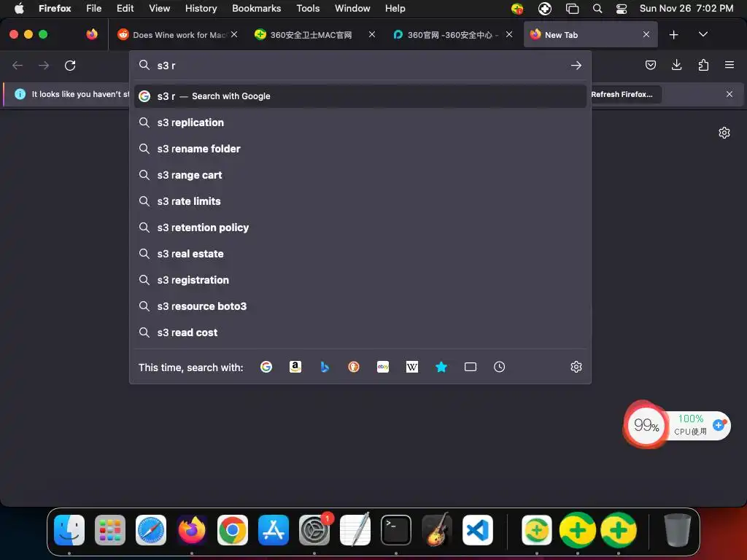Open Google Chrome from the dock
The height and width of the screenshot is (560, 747).
click(x=233, y=530)
